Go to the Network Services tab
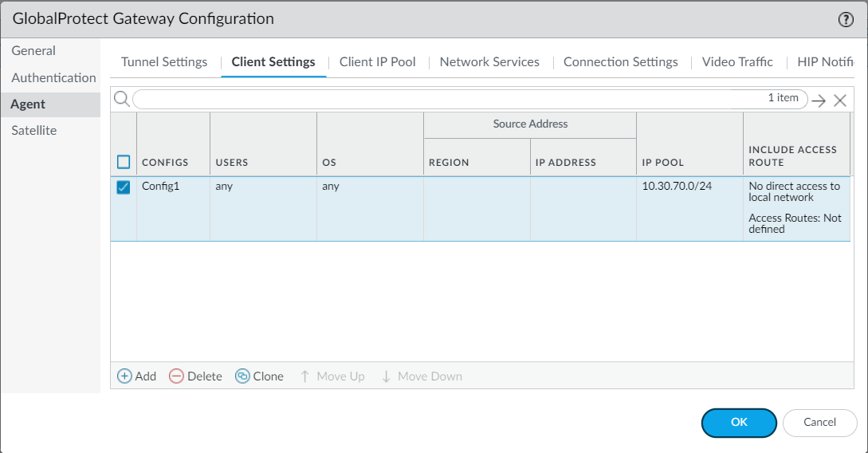Viewport: 868px width, 453px height. [x=489, y=62]
